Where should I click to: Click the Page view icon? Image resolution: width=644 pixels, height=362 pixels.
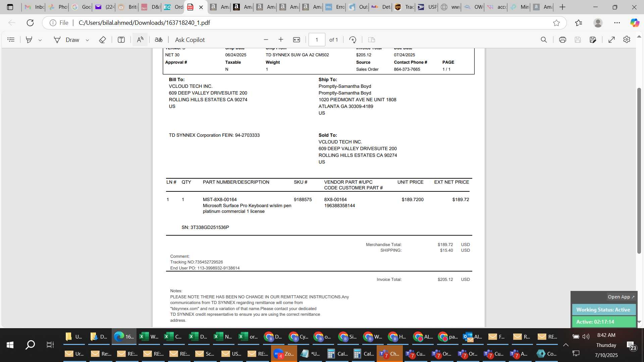point(371,40)
